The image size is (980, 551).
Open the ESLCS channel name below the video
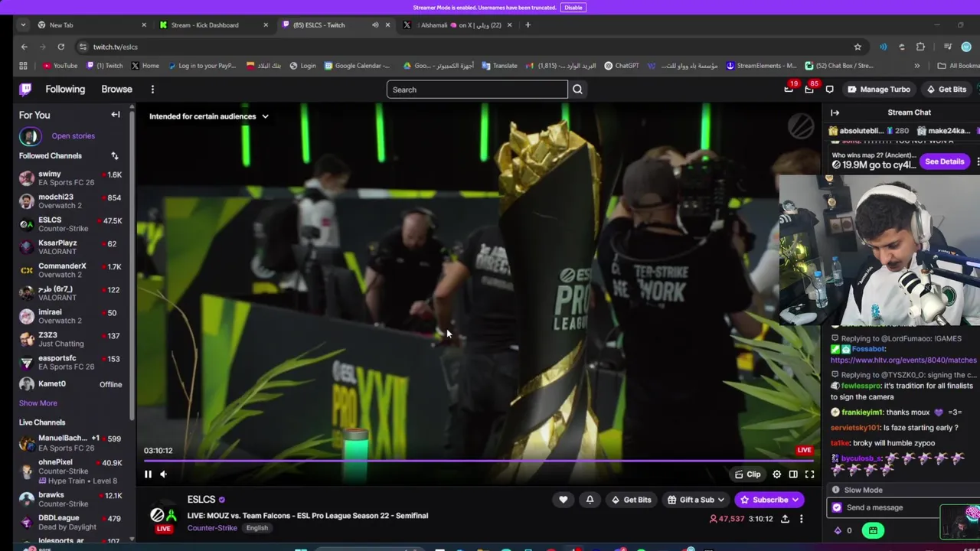(x=201, y=500)
